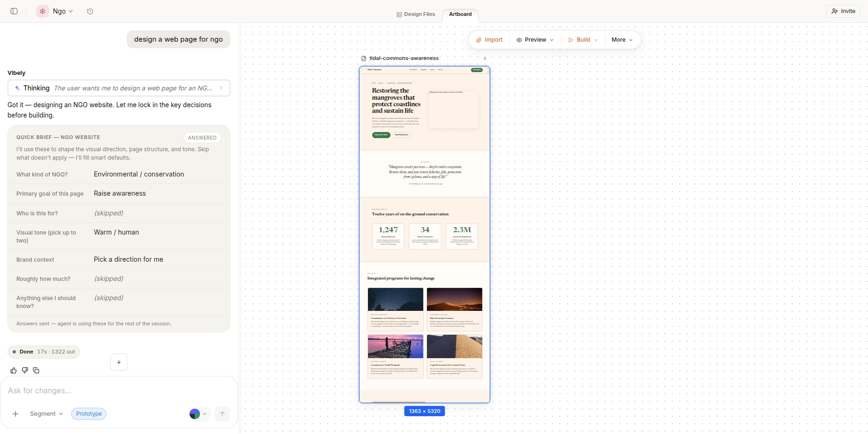The image size is (868, 434).
Task: Click the Import button
Action: point(489,40)
